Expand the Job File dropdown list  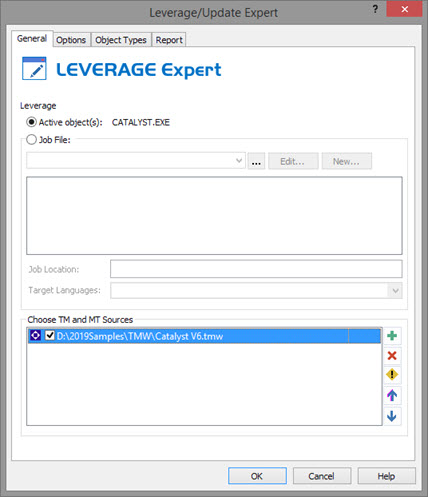pos(239,161)
